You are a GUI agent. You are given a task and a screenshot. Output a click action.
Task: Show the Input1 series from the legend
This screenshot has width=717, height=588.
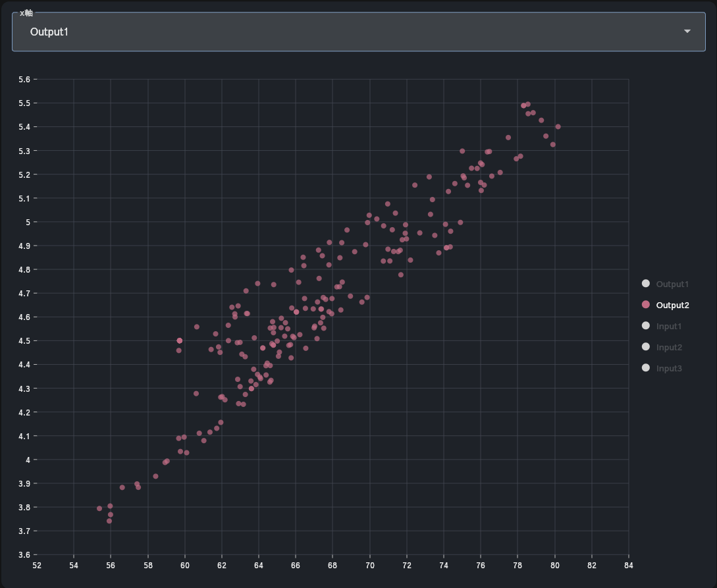(662, 326)
